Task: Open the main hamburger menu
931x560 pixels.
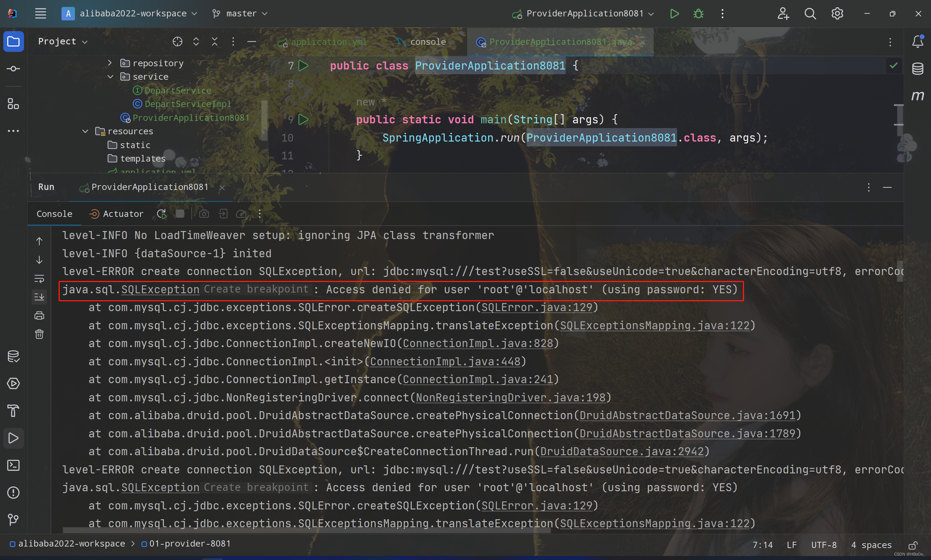Action: pyautogui.click(x=40, y=13)
